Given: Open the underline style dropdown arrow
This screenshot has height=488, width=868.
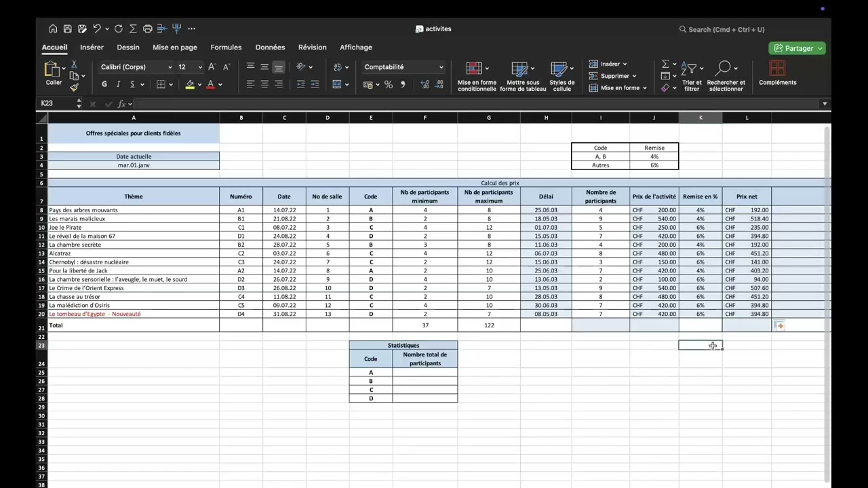Looking at the screenshot, I should (142, 85).
